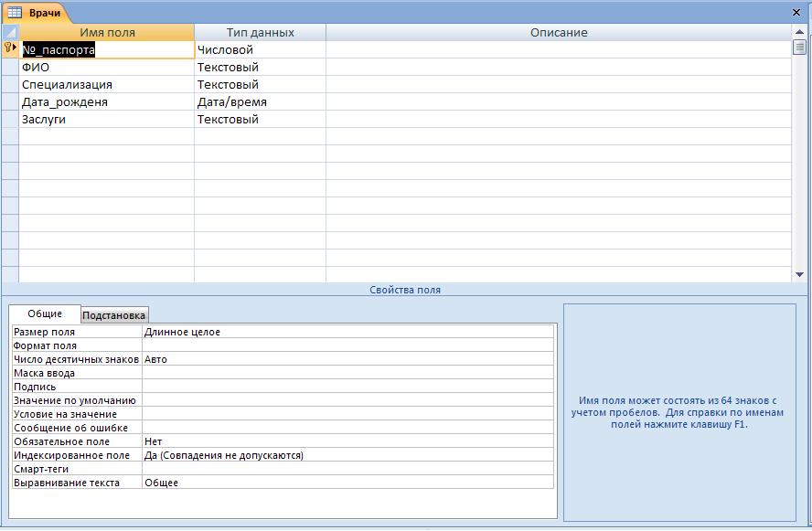
Task: Close the Врачи table design window
Action: pos(796,13)
